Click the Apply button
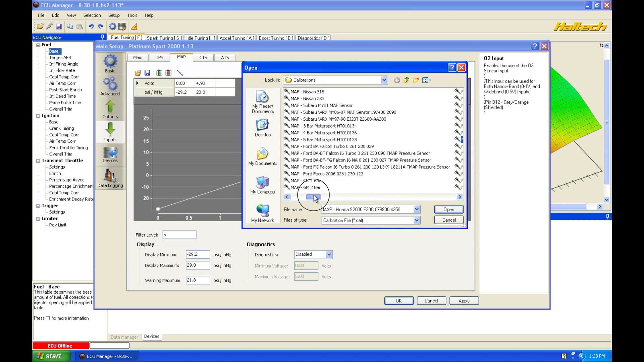The height and width of the screenshot is (362, 644). (x=464, y=301)
